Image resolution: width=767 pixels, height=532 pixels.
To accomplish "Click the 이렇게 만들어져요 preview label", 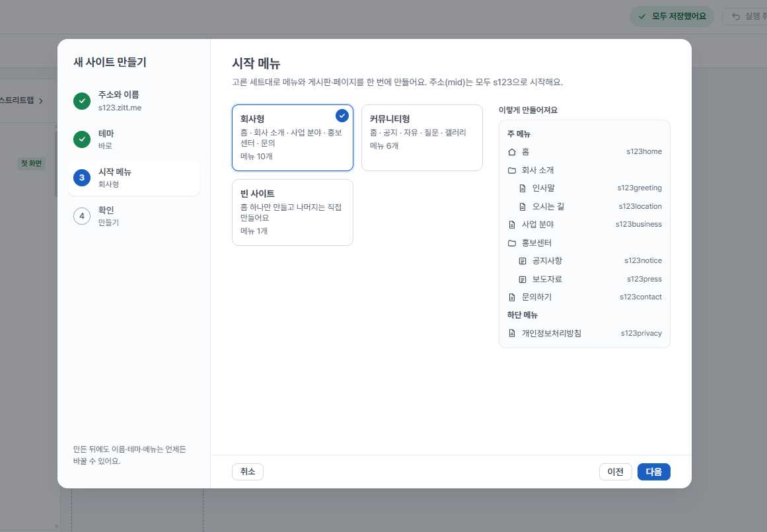I will 528,110.
